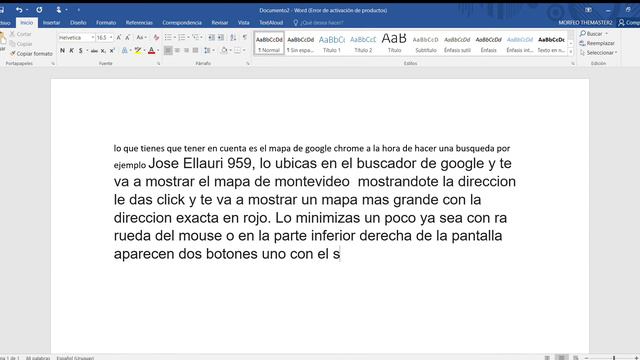Click Copiar formato paintbrush

[x=31, y=53]
